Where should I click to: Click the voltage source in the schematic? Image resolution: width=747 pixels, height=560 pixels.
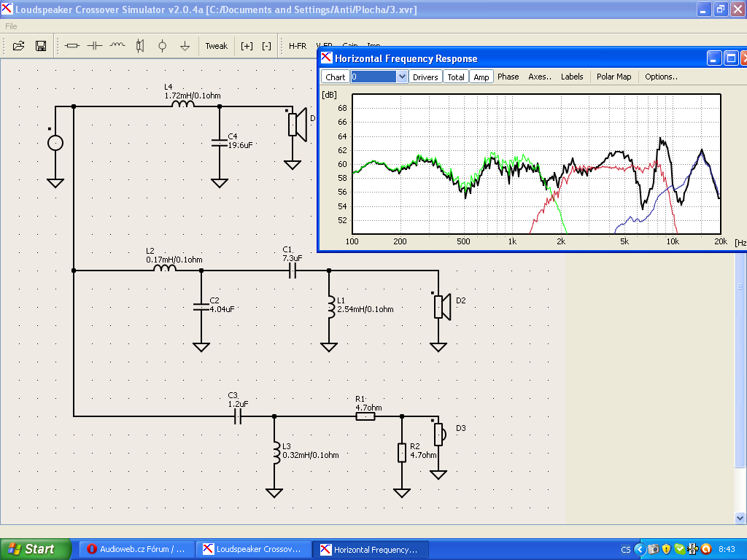coord(55,143)
